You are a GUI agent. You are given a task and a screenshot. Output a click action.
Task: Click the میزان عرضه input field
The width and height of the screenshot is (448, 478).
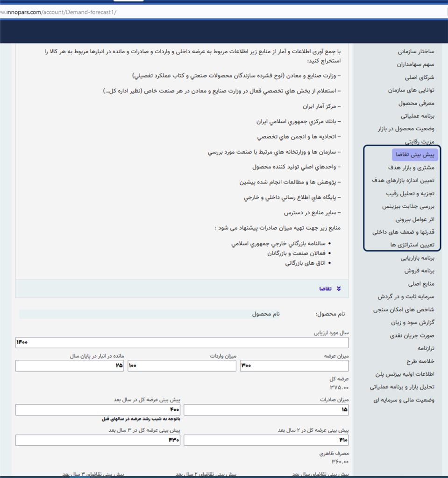pos(294,366)
